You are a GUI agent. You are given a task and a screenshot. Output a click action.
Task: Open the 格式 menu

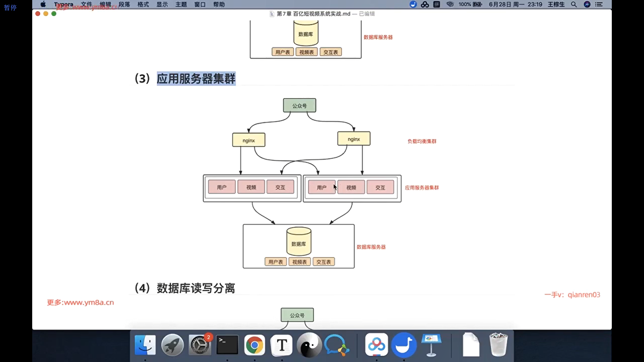[143, 4]
